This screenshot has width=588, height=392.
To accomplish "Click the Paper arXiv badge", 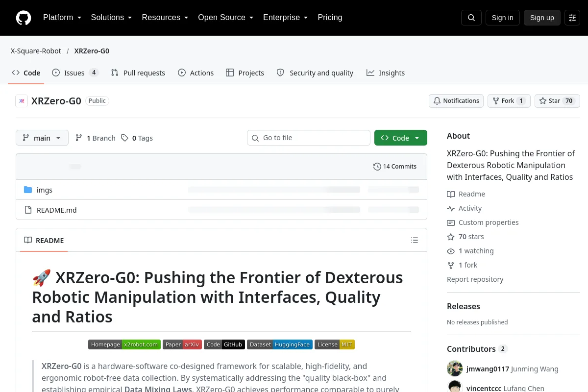I will tap(182, 344).
